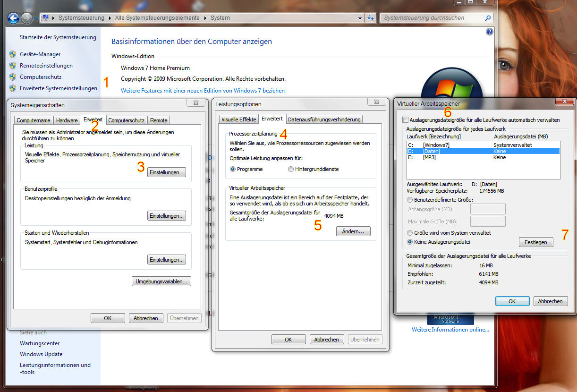The width and height of the screenshot is (577, 392).
Task: Select the Keine Auslagerungsdatei radio button
Action: pyautogui.click(x=410, y=242)
